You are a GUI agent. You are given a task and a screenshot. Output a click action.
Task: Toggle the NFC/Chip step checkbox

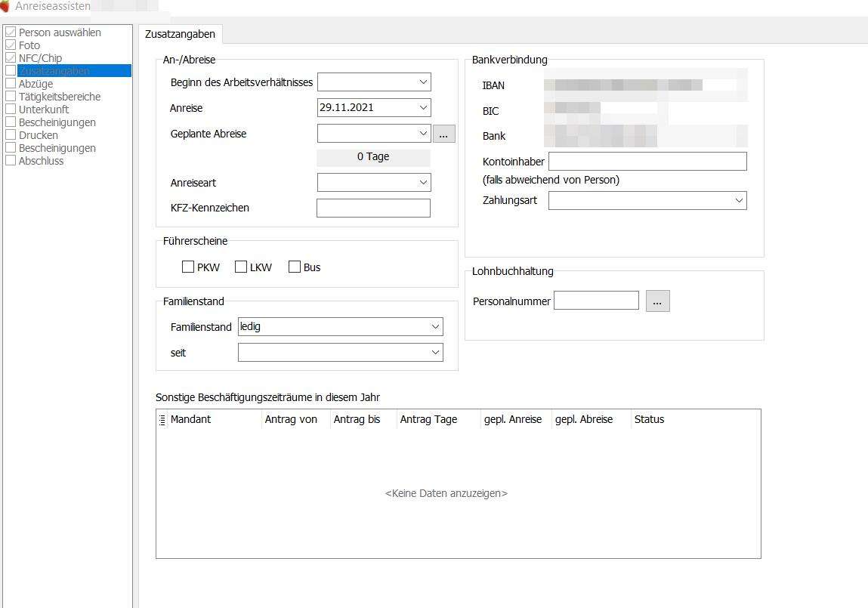pos(11,57)
